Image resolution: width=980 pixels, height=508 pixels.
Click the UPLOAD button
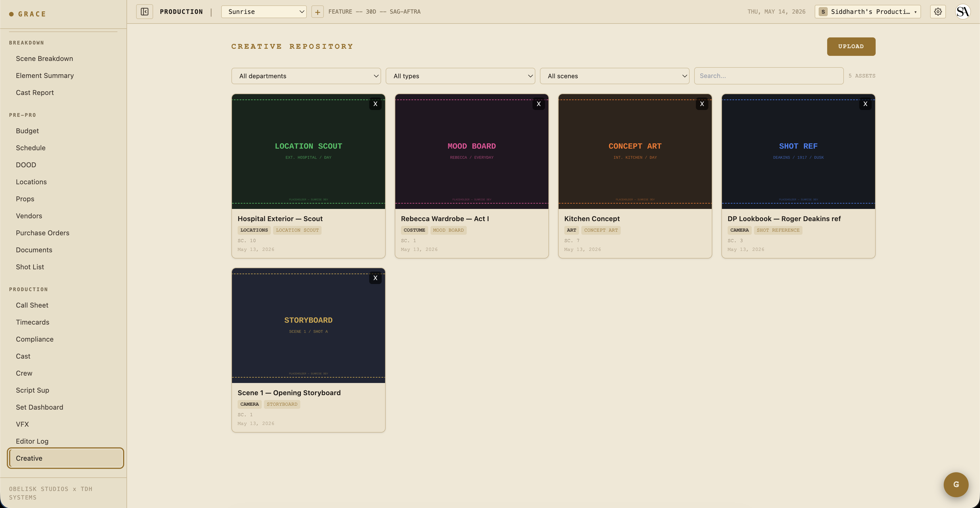pos(851,46)
